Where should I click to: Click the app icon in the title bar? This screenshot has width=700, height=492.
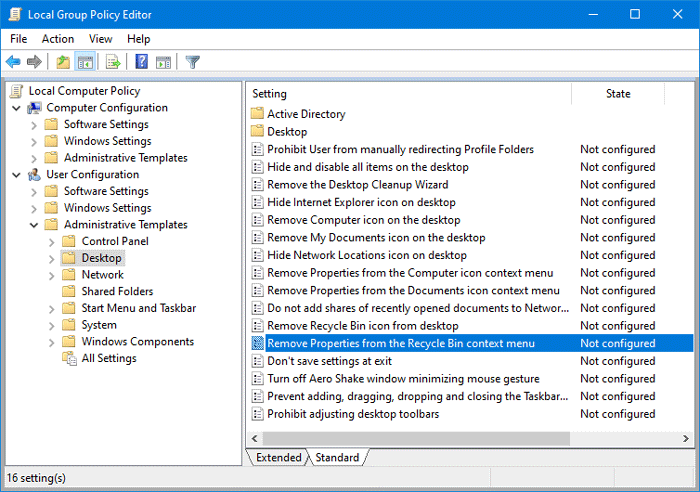click(x=15, y=14)
